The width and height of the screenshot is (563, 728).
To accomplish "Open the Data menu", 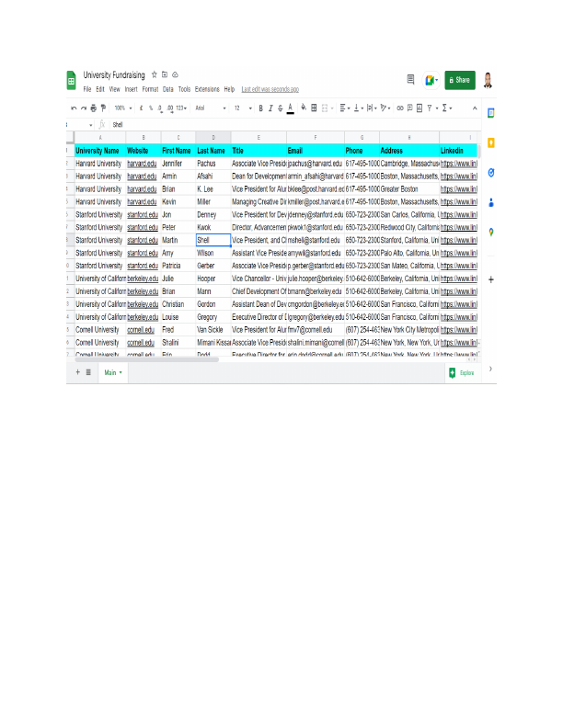I will (168, 89).
